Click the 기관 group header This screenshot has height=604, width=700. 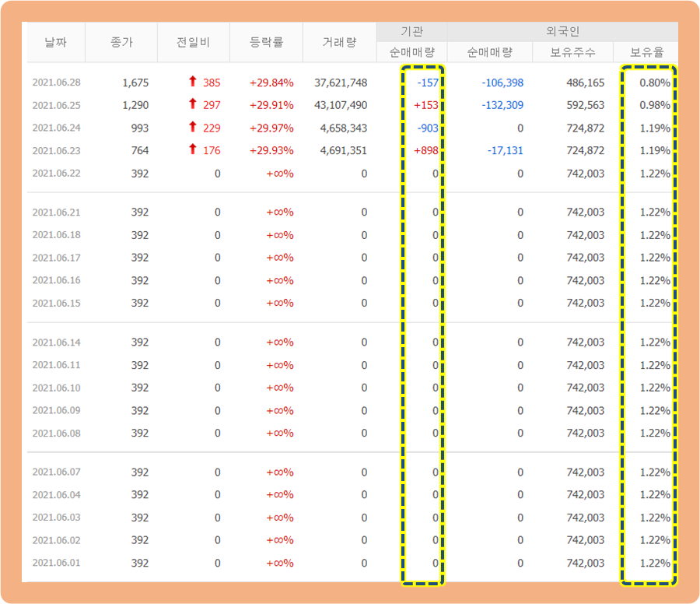click(x=411, y=31)
